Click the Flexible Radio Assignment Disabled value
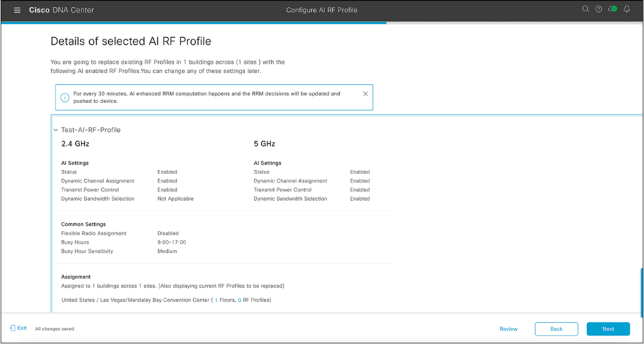The width and height of the screenshot is (644, 344). 168,233
